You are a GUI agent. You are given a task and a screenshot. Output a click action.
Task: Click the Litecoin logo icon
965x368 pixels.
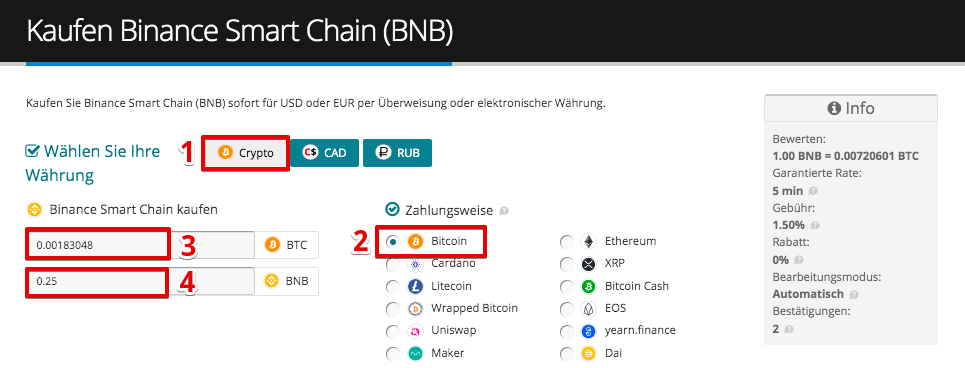415,286
